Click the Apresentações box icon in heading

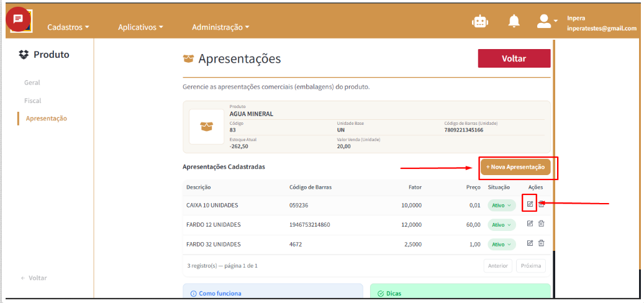coord(188,59)
